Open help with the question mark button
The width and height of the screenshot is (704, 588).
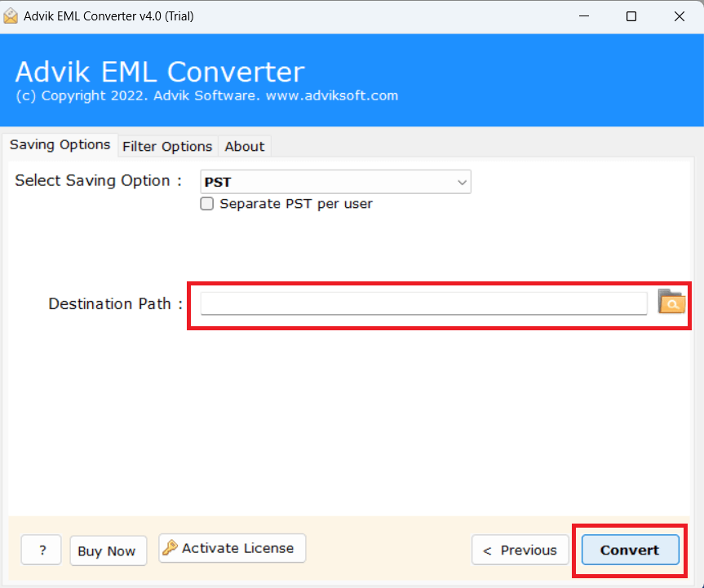(42, 550)
